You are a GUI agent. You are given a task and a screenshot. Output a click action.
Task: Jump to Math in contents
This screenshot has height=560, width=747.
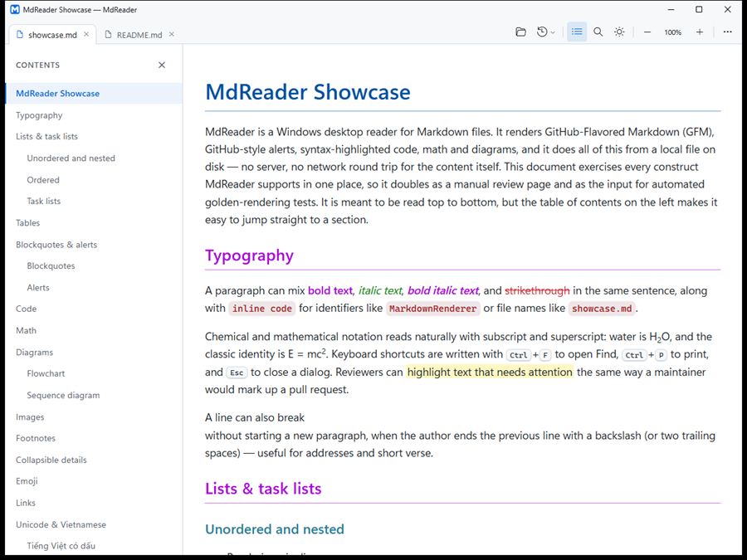tap(93, 330)
